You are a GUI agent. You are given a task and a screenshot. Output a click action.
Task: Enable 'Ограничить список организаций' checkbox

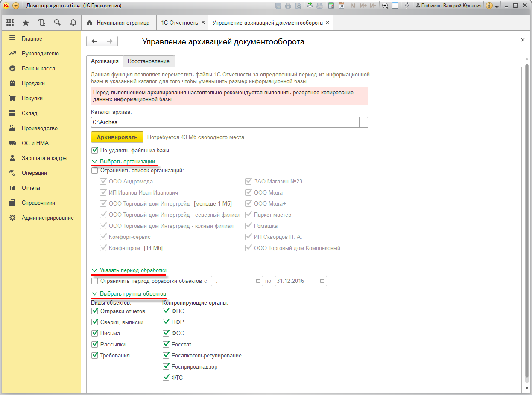pyautogui.click(x=95, y=171)
